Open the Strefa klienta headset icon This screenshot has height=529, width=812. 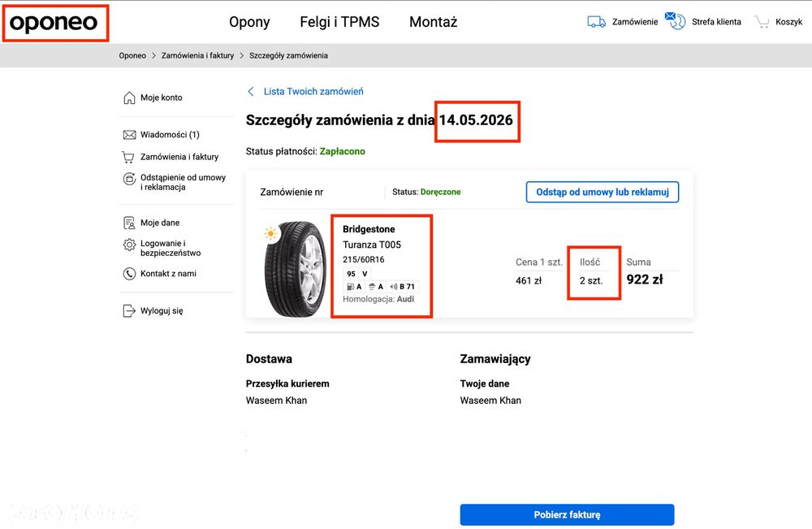click(676, 21)
